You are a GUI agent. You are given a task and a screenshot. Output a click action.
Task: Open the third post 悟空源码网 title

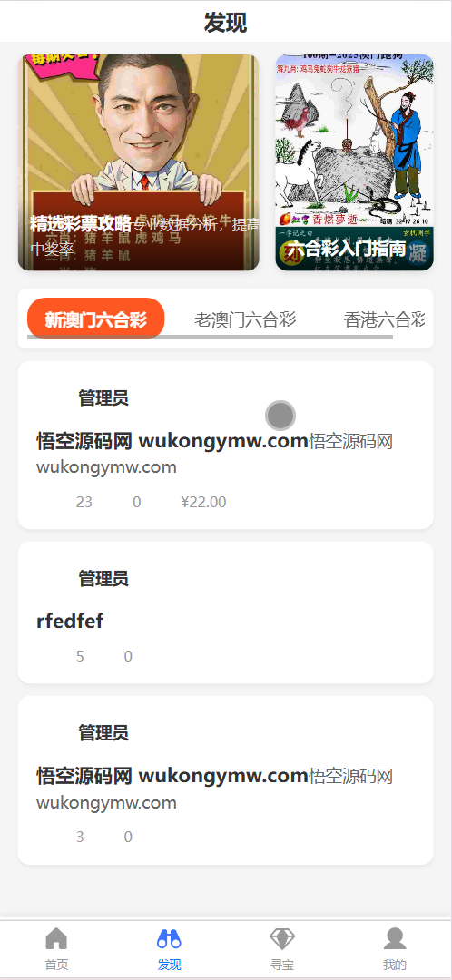[172, 776]
